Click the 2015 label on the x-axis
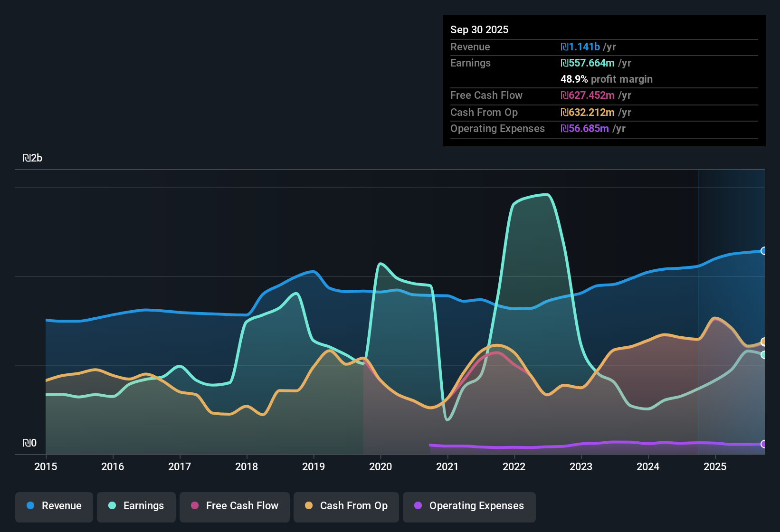Image resolution: width=780 pixels, height=532 pixels. pos(46,466)
